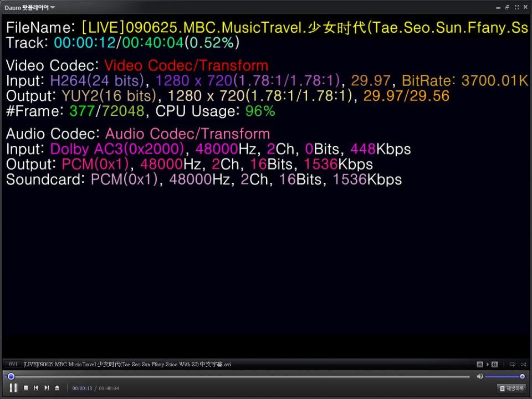
Task: Minimize the player window
Action: 498,7
